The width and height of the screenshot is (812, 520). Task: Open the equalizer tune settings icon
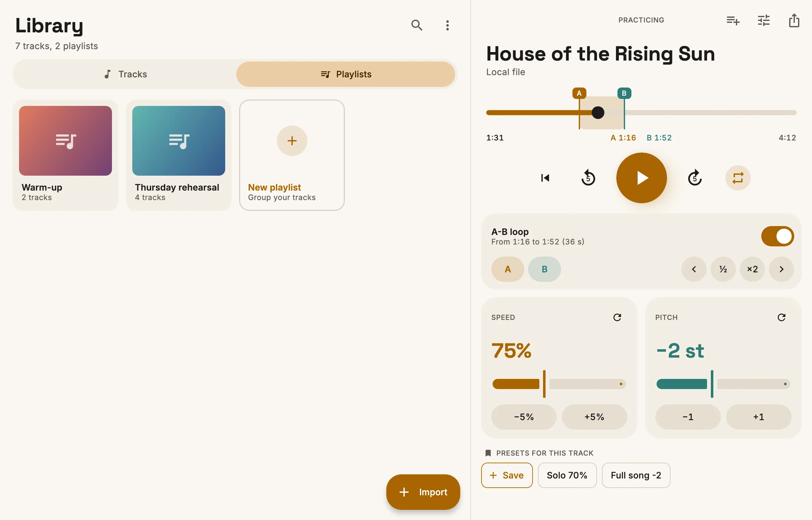tap(763, 20)
